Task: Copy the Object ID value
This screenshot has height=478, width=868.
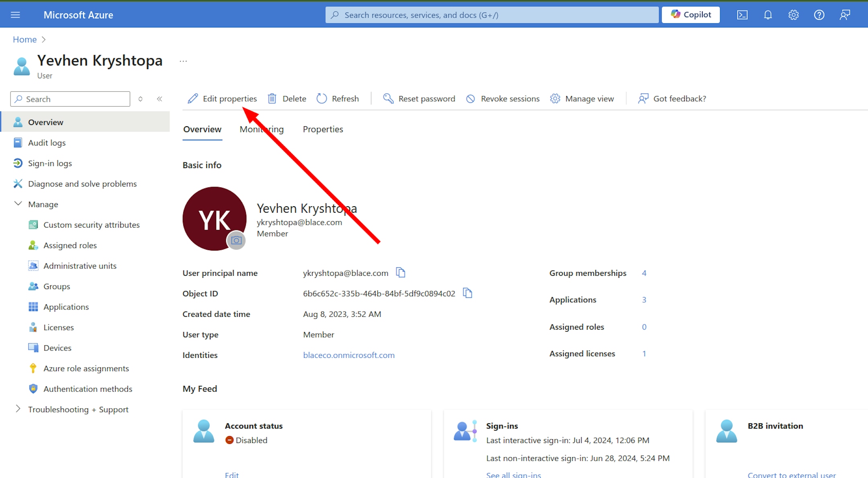Action: tap(467, 293)
